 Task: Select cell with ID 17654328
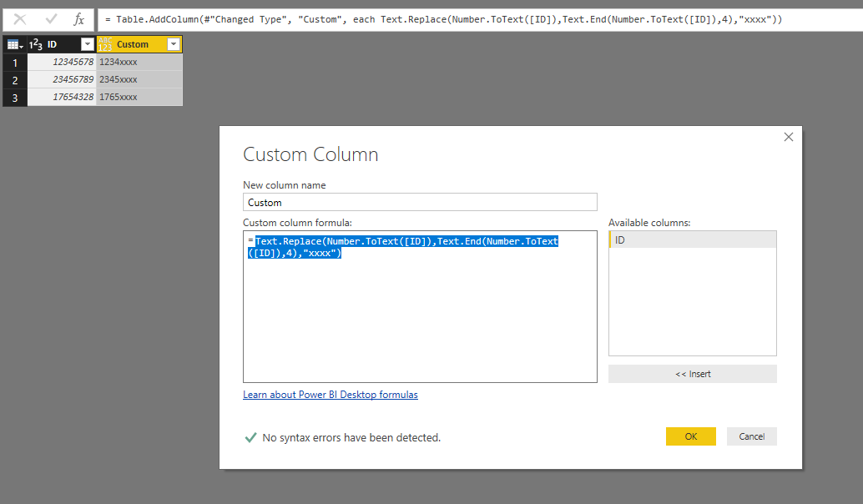pos(62,98)
